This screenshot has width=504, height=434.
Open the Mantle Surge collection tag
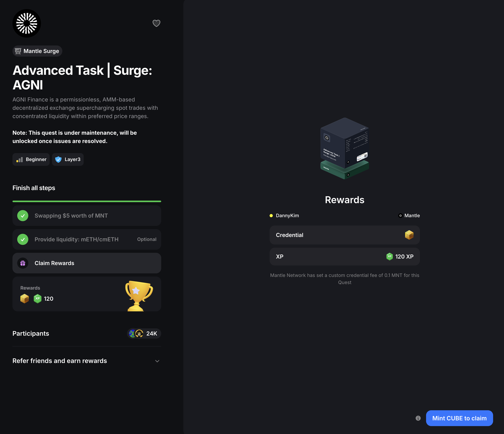click(x=37, y=51)
